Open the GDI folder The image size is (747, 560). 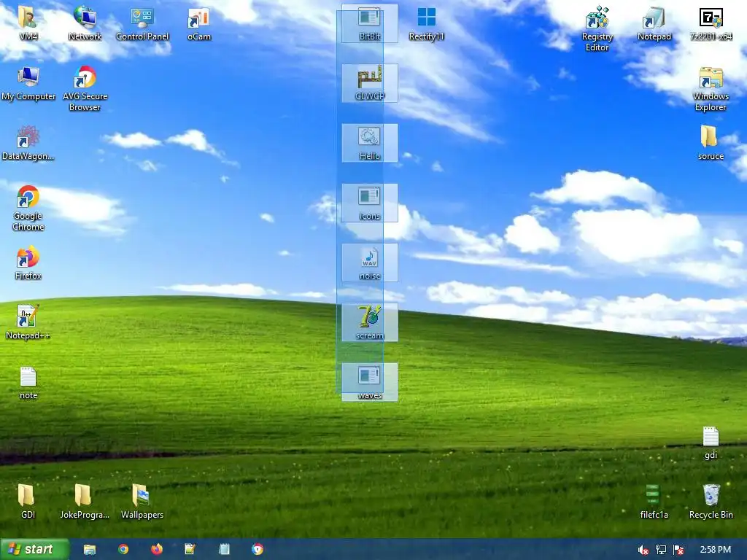coord(28,502)
